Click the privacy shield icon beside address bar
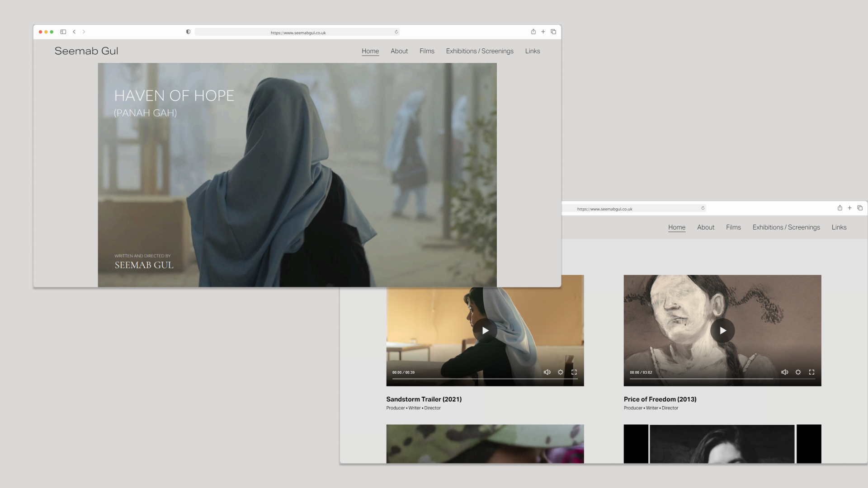This screenshot has height=488, width=868. click(188, 32)
